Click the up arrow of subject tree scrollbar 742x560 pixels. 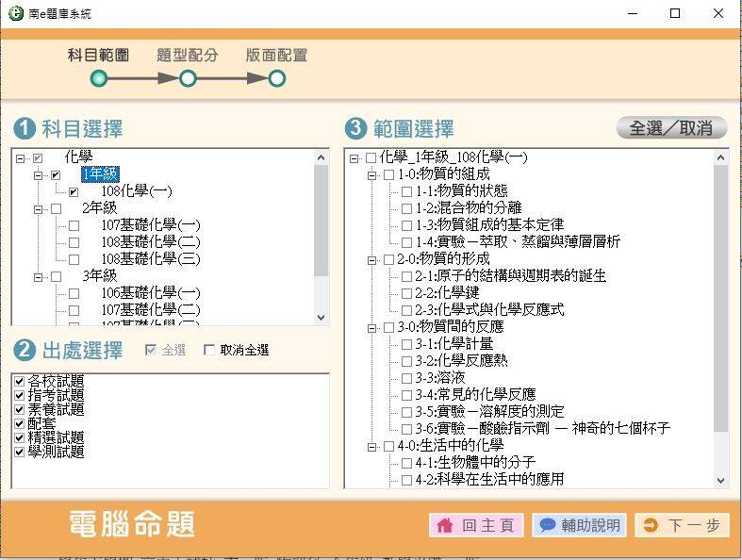coord(322,157)
